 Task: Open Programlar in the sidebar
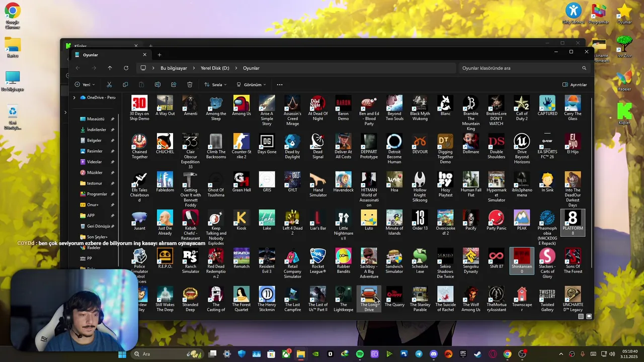(x=97, y=194)
